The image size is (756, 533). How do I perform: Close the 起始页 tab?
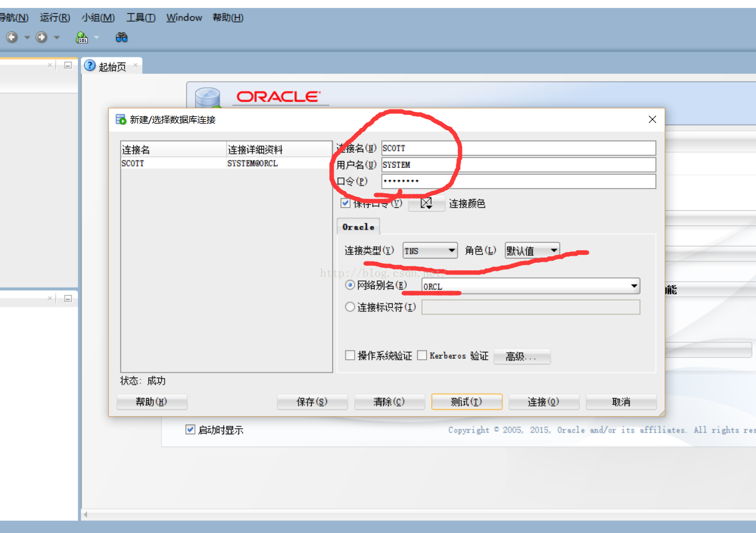click(135, 65)
